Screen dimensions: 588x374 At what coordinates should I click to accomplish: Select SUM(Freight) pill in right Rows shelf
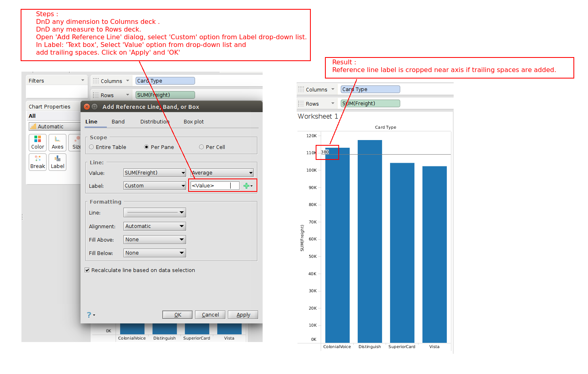pos(370,104)
